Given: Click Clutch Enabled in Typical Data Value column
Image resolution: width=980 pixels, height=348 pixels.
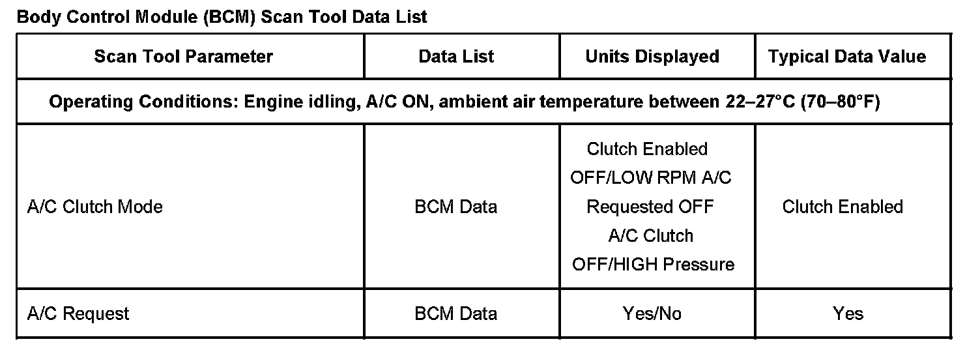Looking at the screenshot, I should coord(843,207).
